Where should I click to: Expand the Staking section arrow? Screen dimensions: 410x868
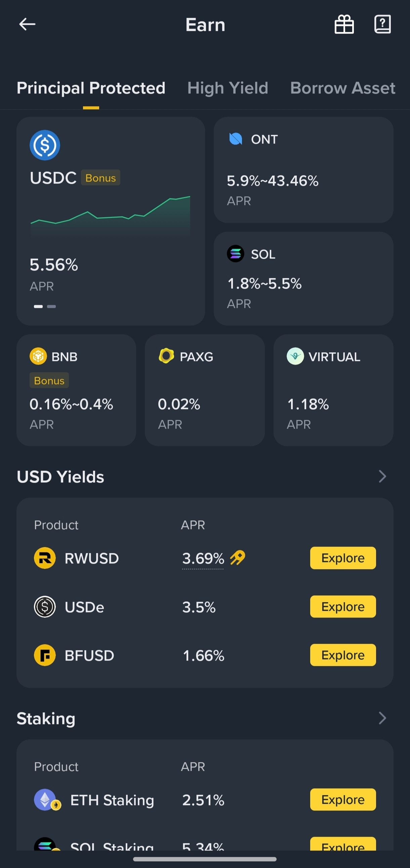point(382,718)
